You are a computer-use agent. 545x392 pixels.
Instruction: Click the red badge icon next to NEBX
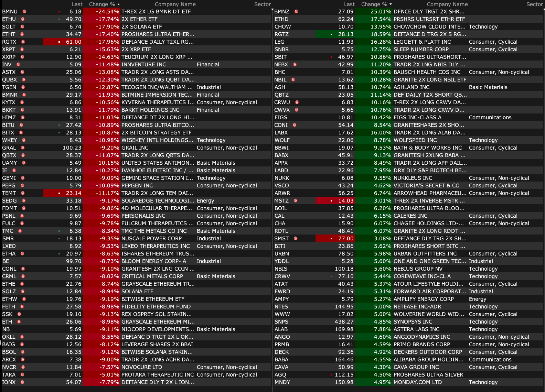(295, 65)
